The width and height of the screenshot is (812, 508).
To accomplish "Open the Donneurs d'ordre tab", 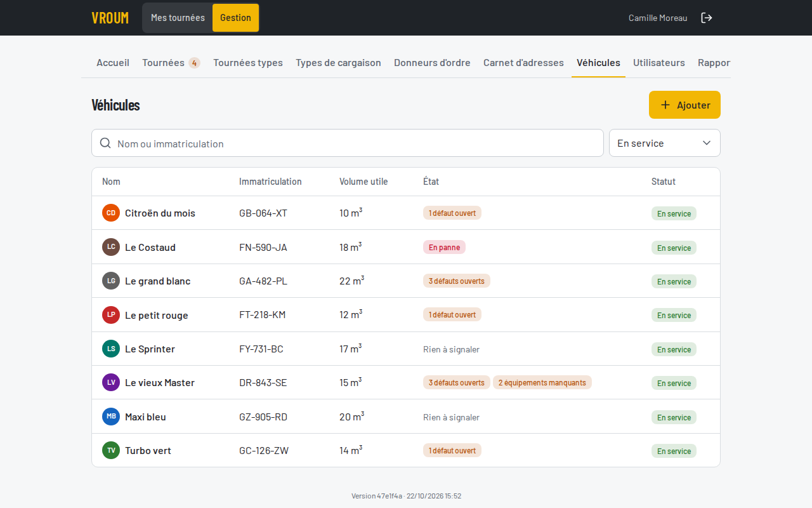I will (x=432, y=63).
